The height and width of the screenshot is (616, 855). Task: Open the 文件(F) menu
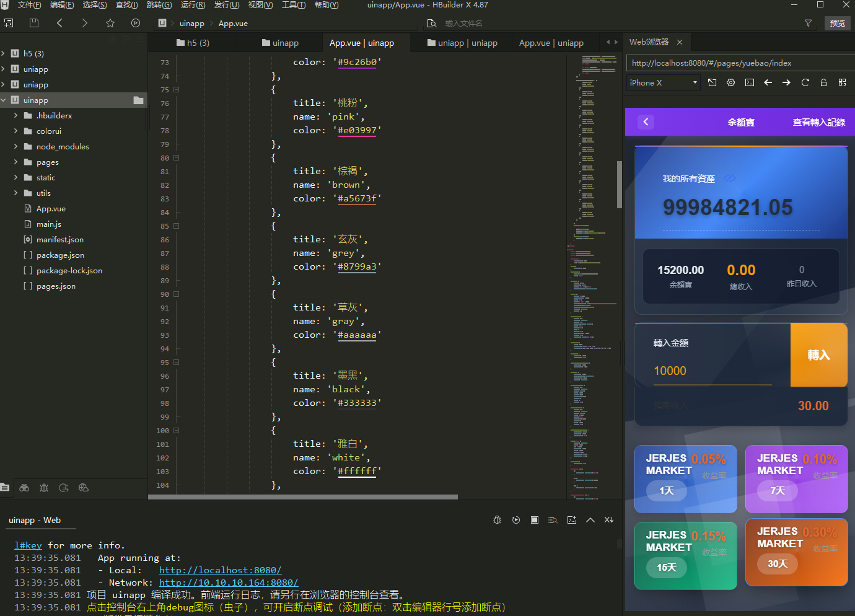30,5
